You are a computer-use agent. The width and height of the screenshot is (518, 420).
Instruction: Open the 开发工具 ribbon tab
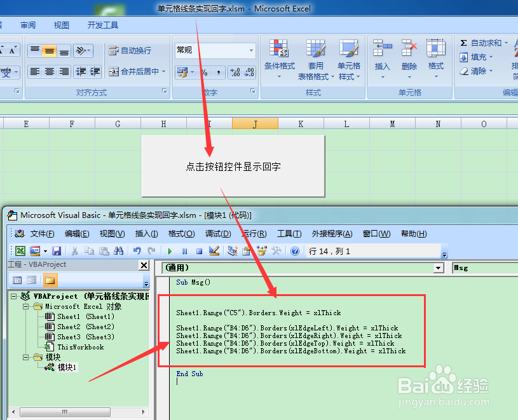(103, 25)
